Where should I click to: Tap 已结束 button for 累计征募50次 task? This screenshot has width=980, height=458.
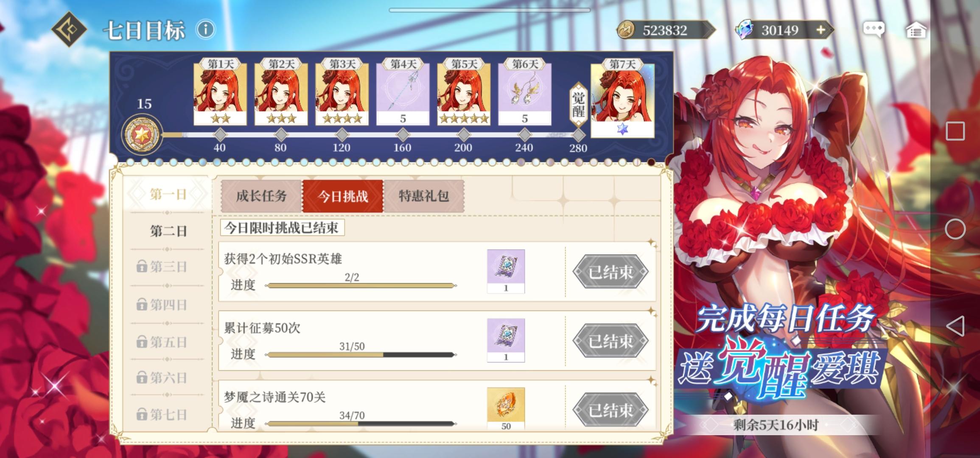click(x=610, y=341)
